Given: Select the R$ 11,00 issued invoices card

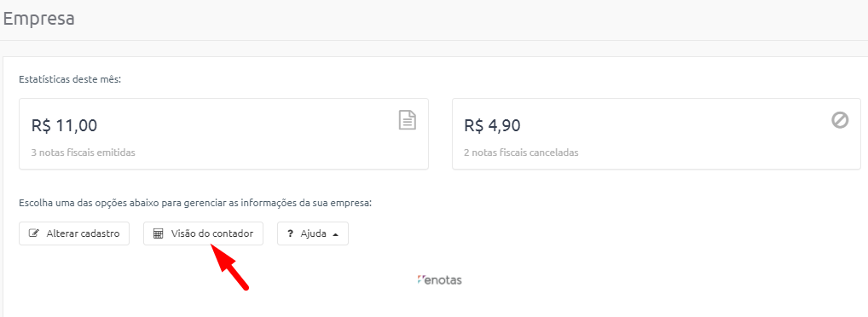Looking at the screenshot, I should click(223, 134).
